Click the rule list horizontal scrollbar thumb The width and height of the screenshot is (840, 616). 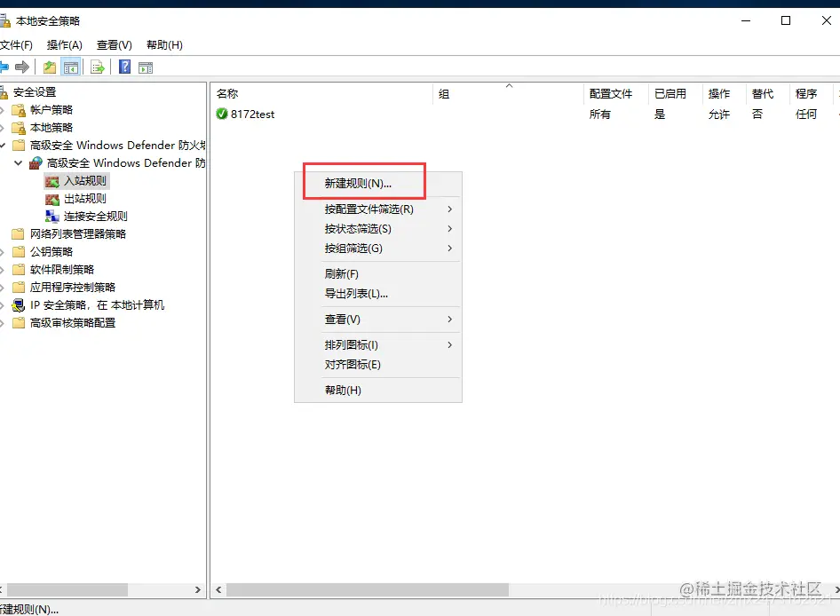click(x=368, y=589)
